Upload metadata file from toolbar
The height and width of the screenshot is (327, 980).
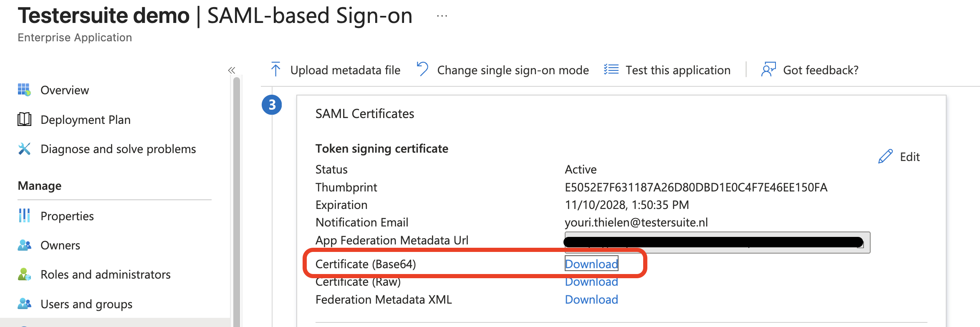336,70
